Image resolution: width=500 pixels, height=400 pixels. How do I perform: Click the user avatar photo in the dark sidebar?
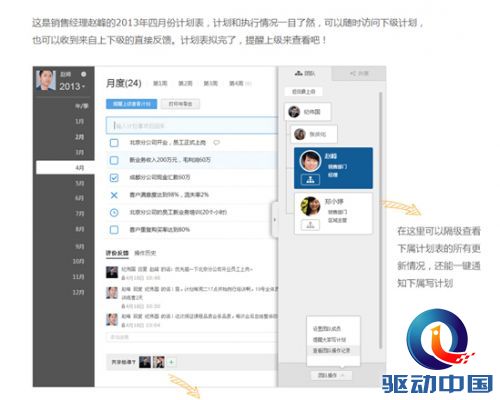point(46,80)
